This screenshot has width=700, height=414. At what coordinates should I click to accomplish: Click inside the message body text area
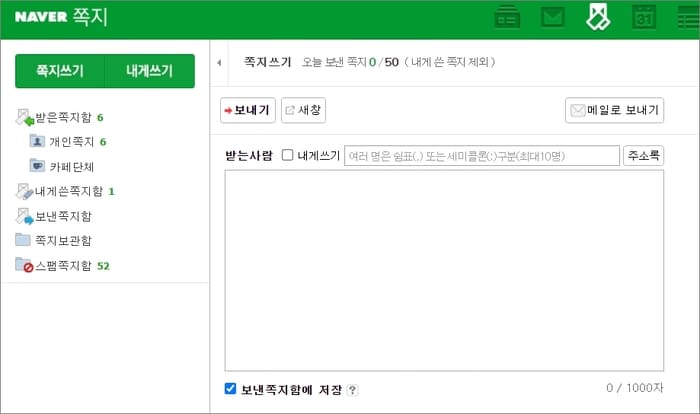[x=444, y=270]
